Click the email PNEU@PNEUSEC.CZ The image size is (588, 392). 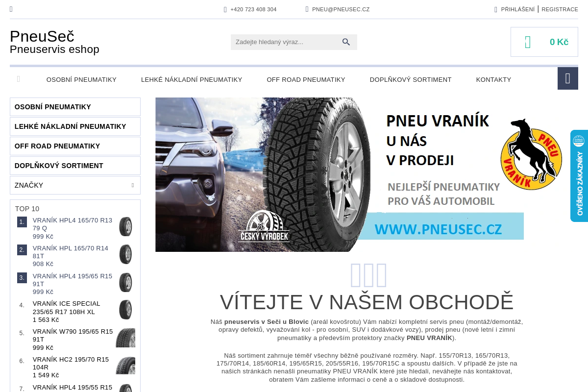coord(341,9)
